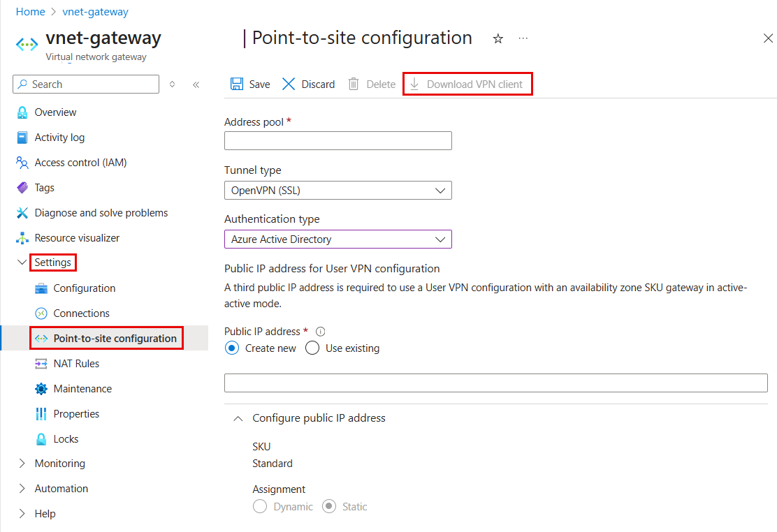Click the Home breadcrumb link
This screenshot has width=777, height=532.
(30, 12)
